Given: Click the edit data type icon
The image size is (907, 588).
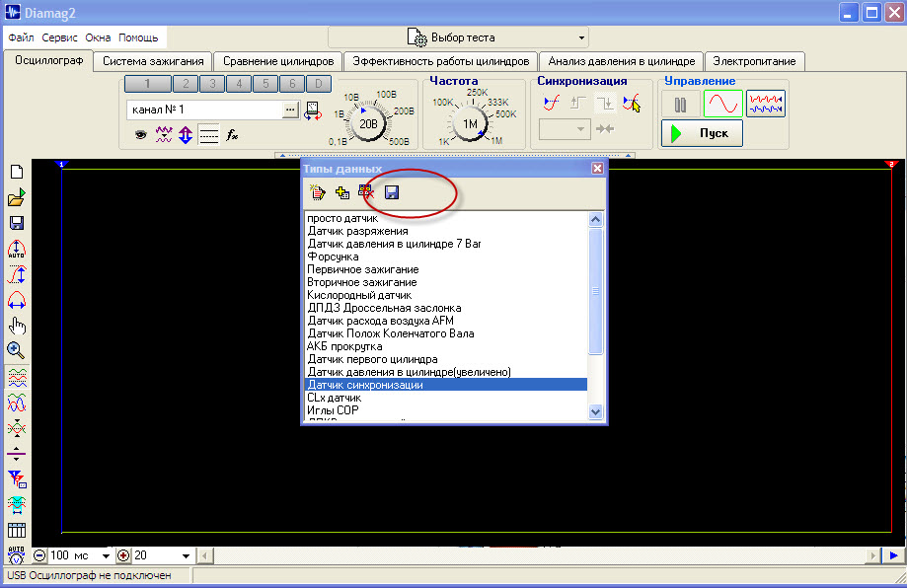Looking at the screenshot, I should coord(318,192).
